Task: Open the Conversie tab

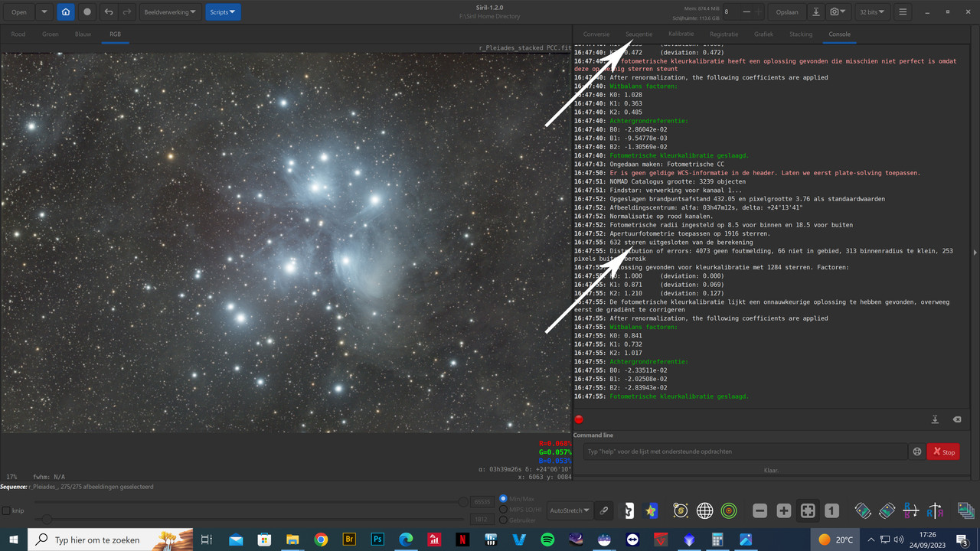Action: coord(596,34)
